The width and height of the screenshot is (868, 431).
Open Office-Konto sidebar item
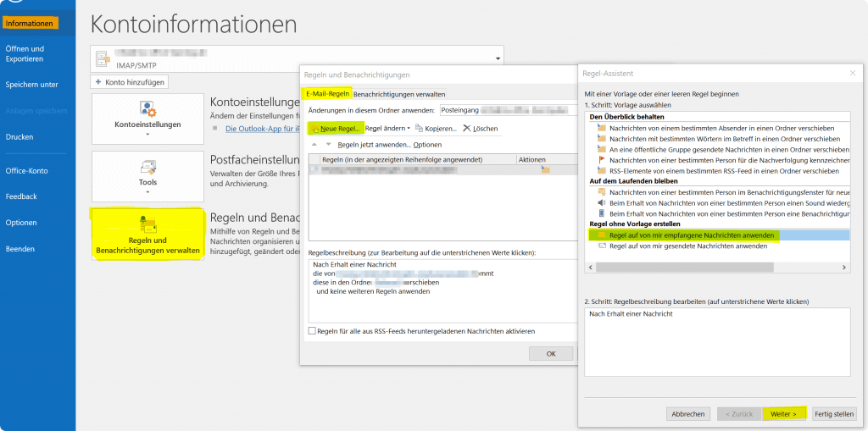[x=26, y=171]
